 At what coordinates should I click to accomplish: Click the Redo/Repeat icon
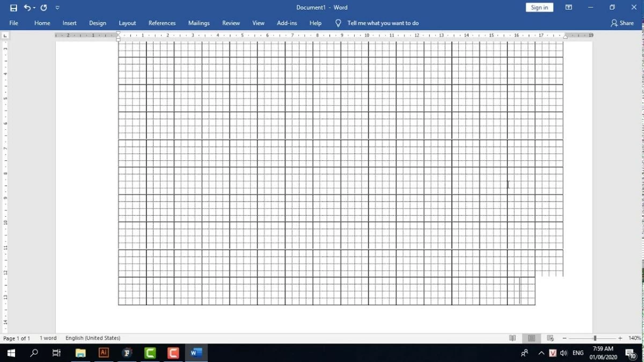click(43, 8)
